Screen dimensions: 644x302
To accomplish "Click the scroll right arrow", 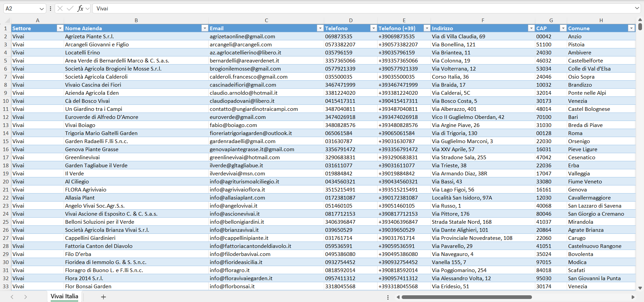I will [633, 297].
